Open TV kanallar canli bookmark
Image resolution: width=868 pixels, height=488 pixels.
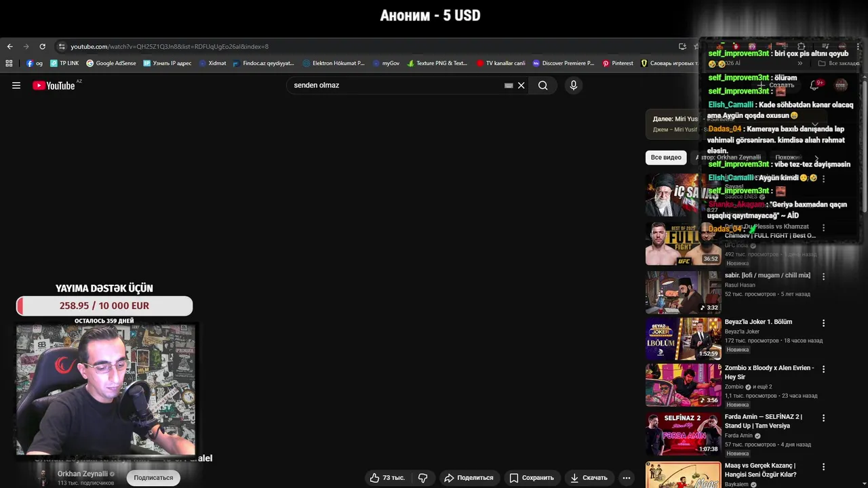(x=501, y=63)
